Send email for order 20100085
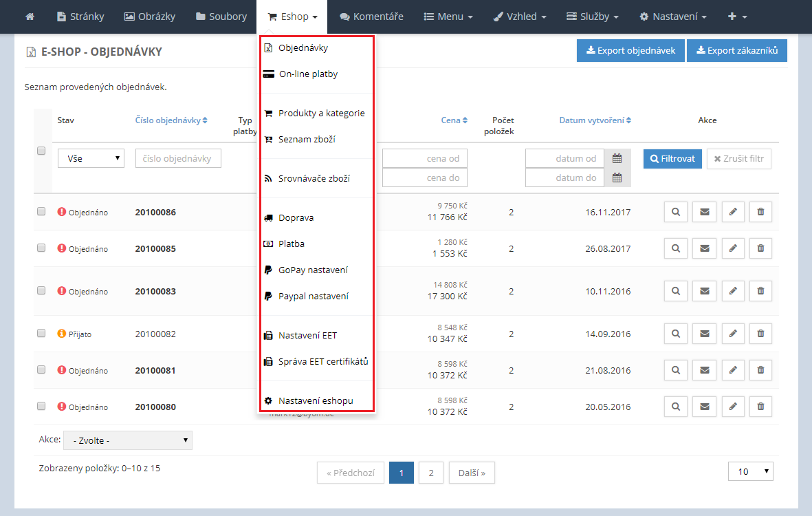Screen dimensions: 812x516 click(x=704, y=248)
